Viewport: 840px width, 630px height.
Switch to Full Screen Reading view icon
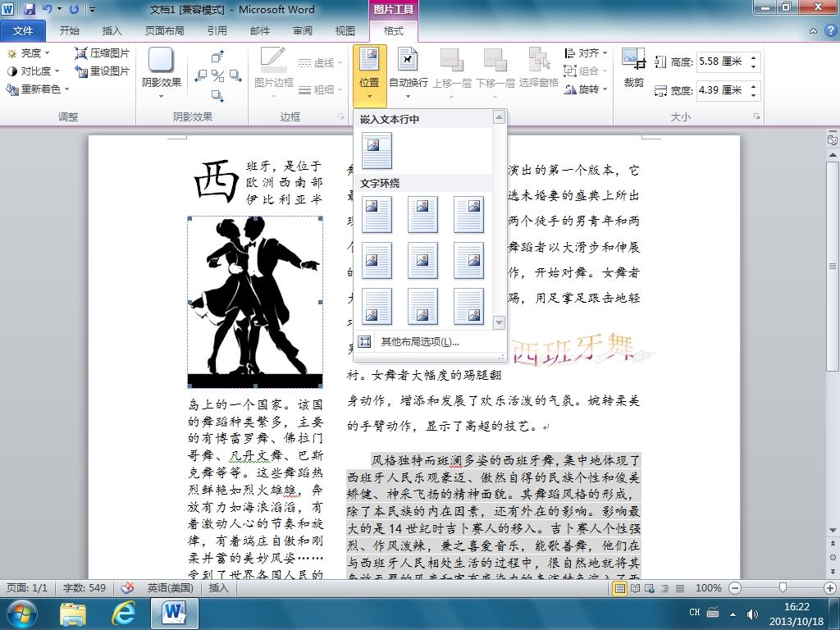635,588
